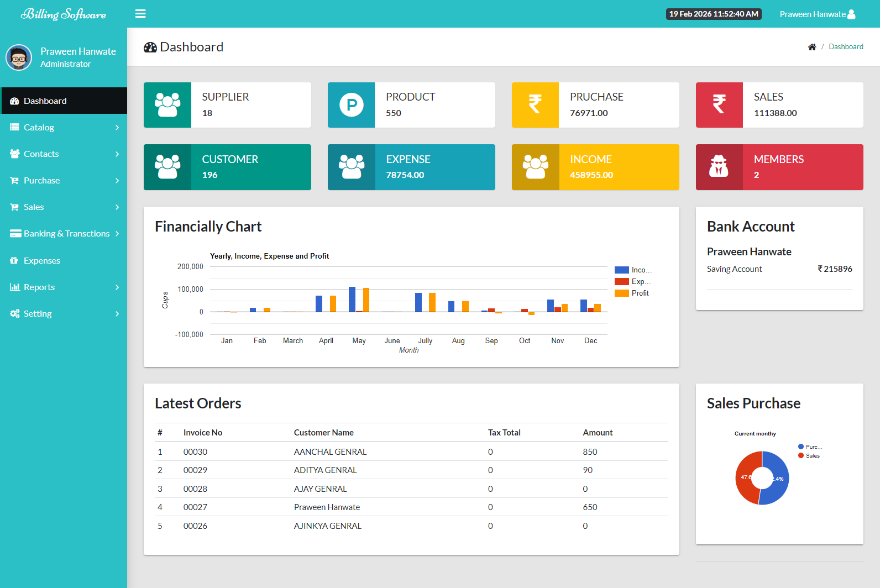The width and height of the screenshot is (880, 588).
Task: Click the Billing Software logo
Action: [64, 14]
